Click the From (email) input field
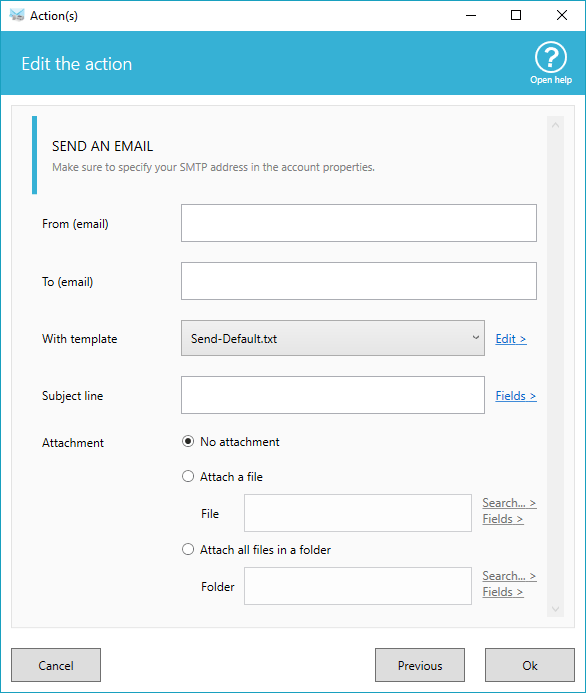 click(359, 223)
